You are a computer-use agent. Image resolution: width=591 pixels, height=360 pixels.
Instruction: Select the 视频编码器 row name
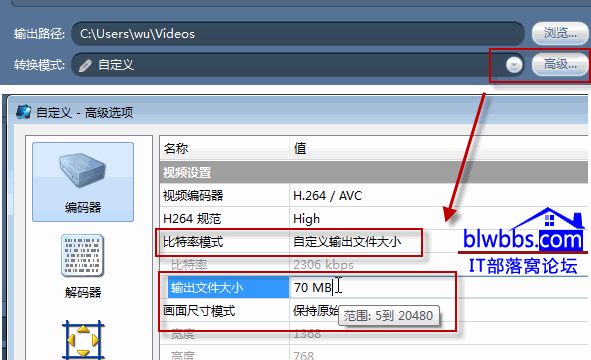[193, 196]
